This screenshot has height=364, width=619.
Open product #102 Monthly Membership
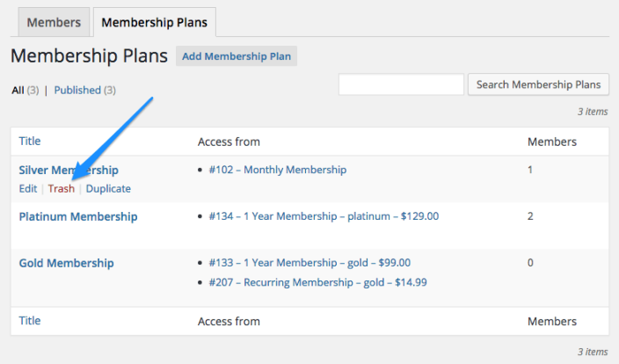pos(278,170)
